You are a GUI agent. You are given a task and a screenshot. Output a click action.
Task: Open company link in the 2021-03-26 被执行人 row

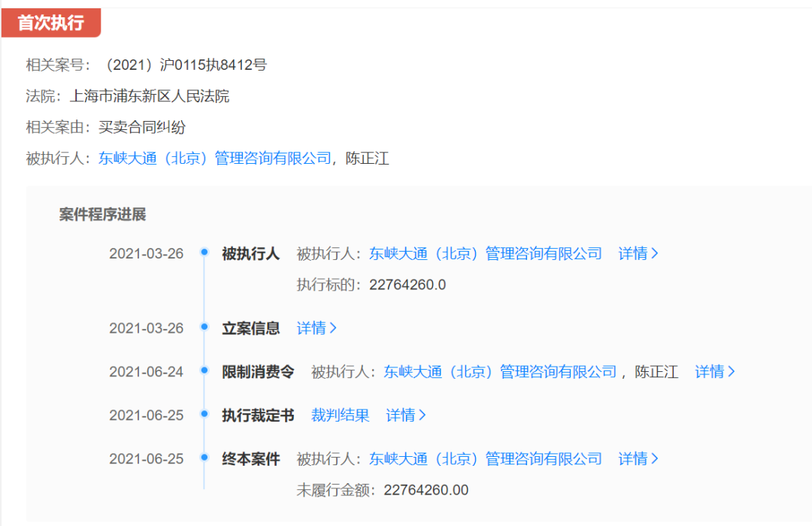pyautogui.click(x=485, y=253)
